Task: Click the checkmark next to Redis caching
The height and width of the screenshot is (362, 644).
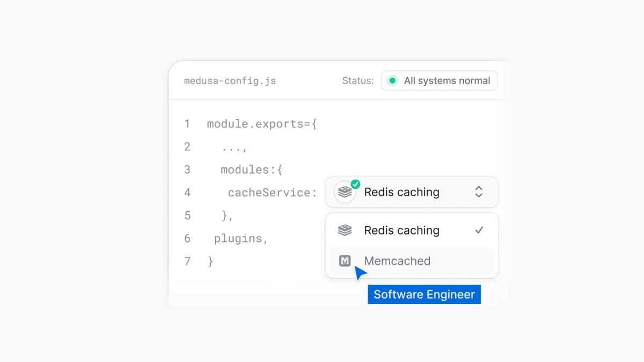Action: point(478,230)
